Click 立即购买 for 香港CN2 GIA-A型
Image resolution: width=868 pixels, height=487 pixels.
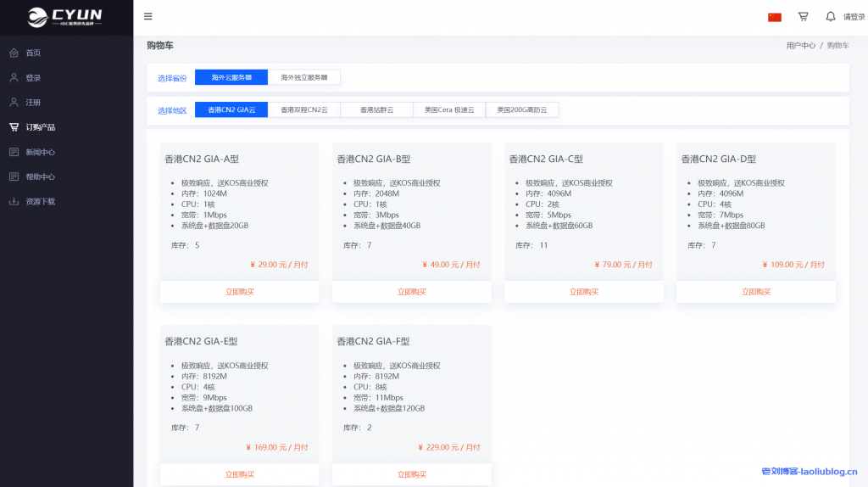[239, 292]
